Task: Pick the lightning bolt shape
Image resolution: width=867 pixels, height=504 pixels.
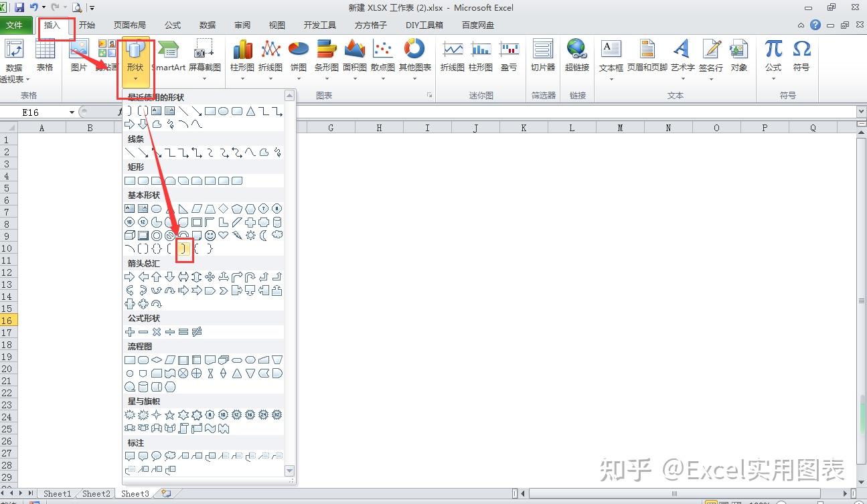Action: [237, 236]
